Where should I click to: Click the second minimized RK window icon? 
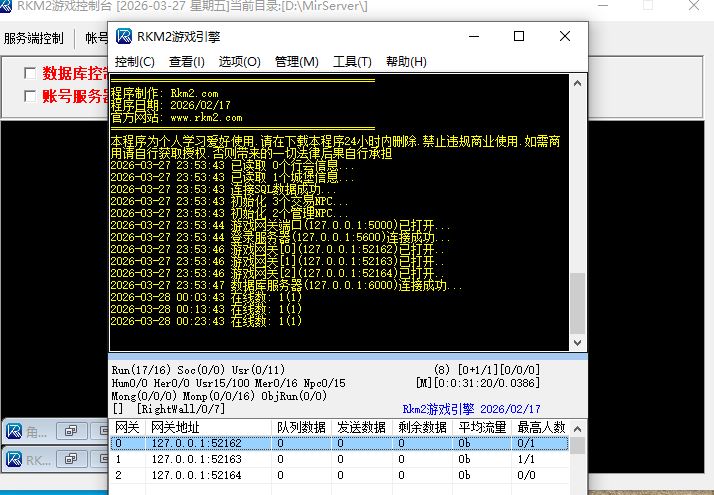[x=14, y=460]
